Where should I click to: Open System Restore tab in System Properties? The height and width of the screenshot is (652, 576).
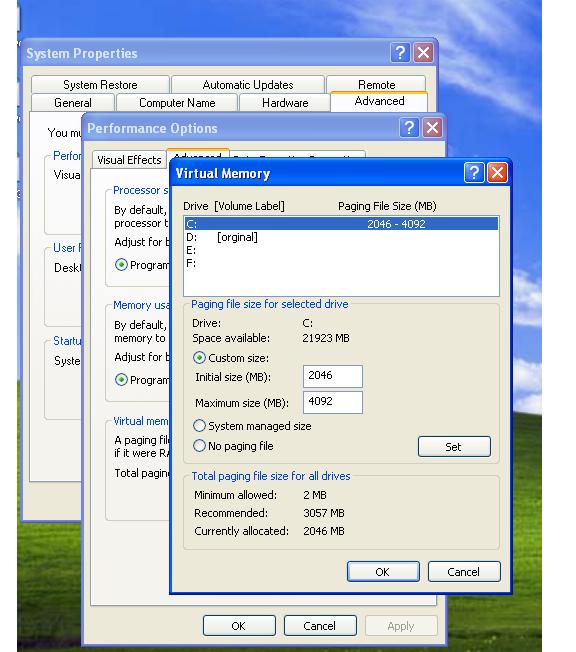click(100, 85)
